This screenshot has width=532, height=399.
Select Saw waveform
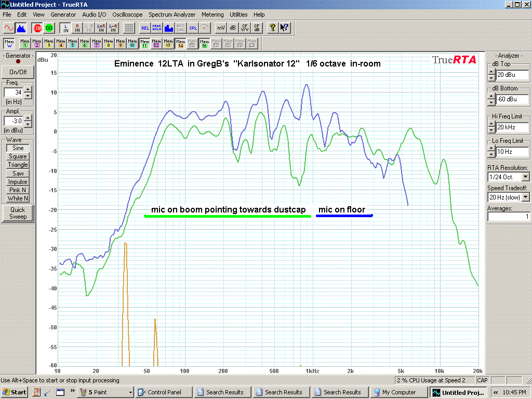[x=18, y=174]
